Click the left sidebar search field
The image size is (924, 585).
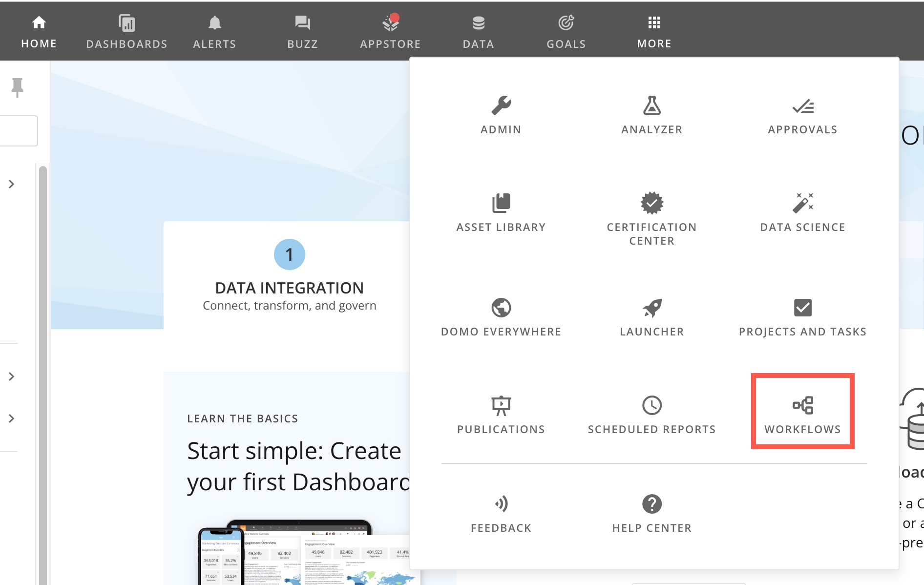coord(19,131)
